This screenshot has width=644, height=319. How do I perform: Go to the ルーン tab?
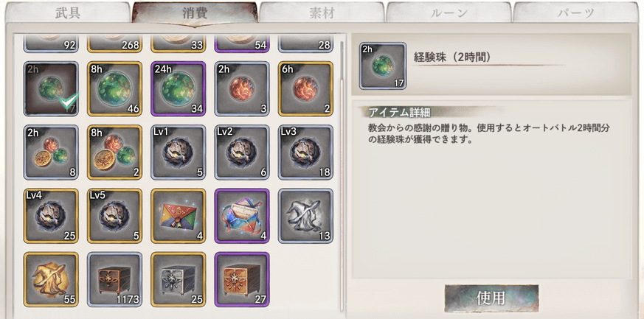tap(449, 13)
